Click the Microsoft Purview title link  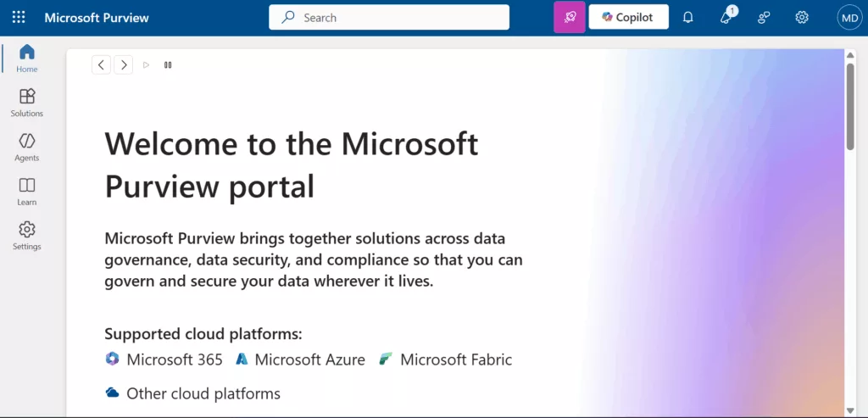(x=97, y=18)
